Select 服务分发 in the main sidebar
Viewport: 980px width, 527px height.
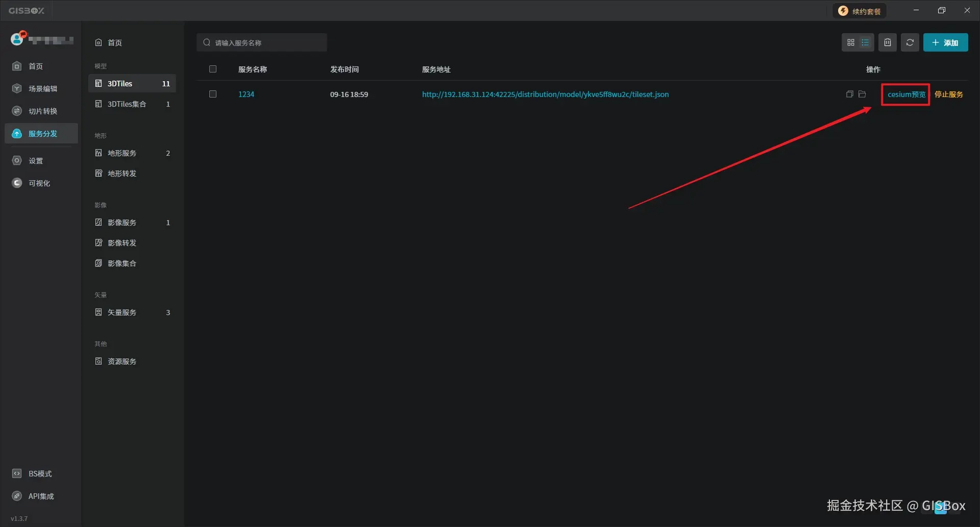click(41, 134)
